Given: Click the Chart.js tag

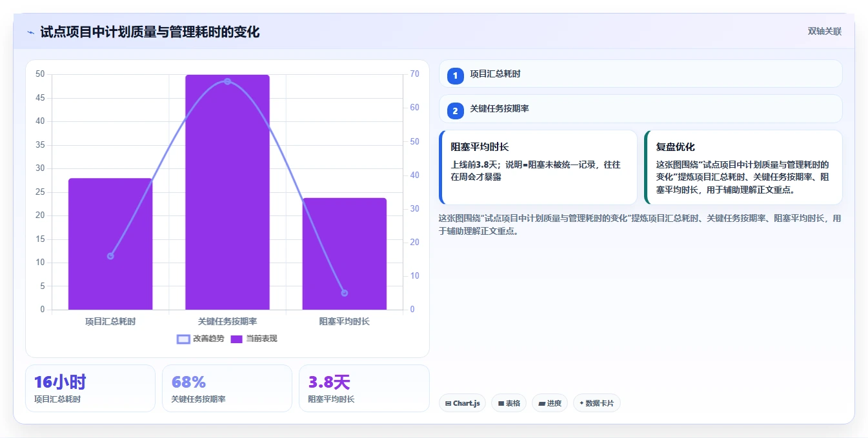Looking at the screenshot, I should [x=462, y=403].
